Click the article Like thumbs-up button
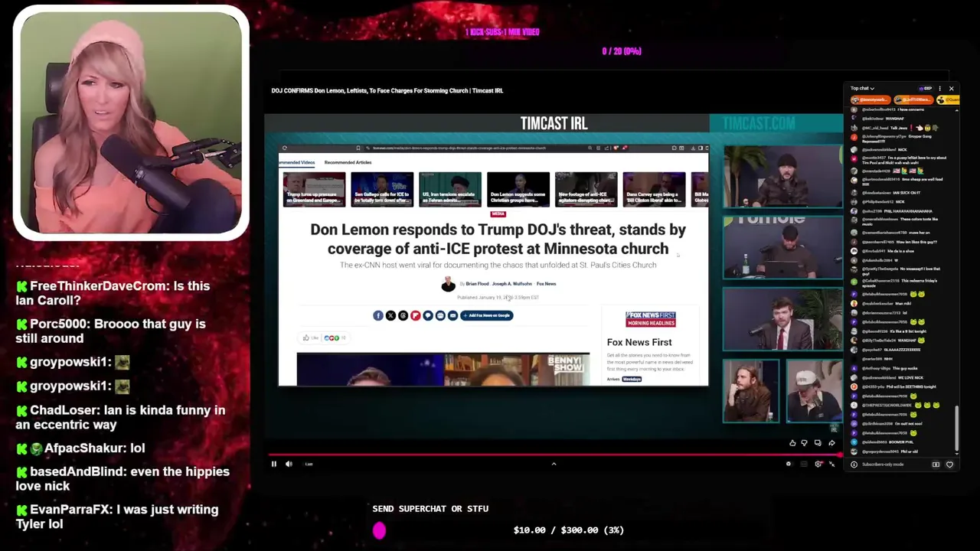Screen dimensions: 980x551 pyautogui.click(x=309, y=337)
